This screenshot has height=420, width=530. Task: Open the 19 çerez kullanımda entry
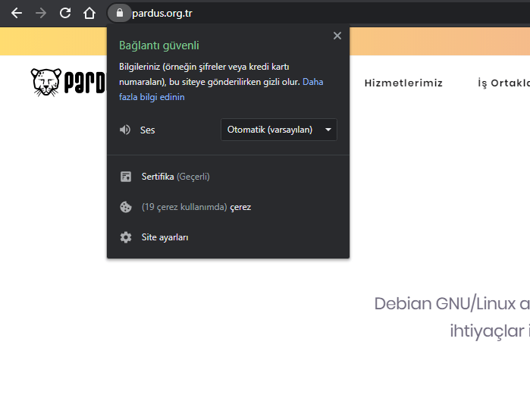click(196, 207)
